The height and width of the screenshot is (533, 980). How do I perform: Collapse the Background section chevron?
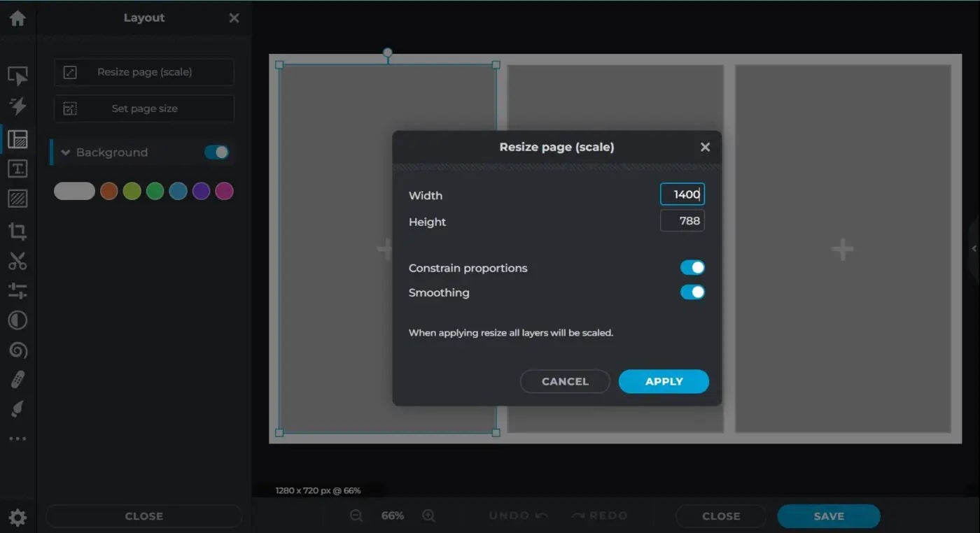point(66,152)
